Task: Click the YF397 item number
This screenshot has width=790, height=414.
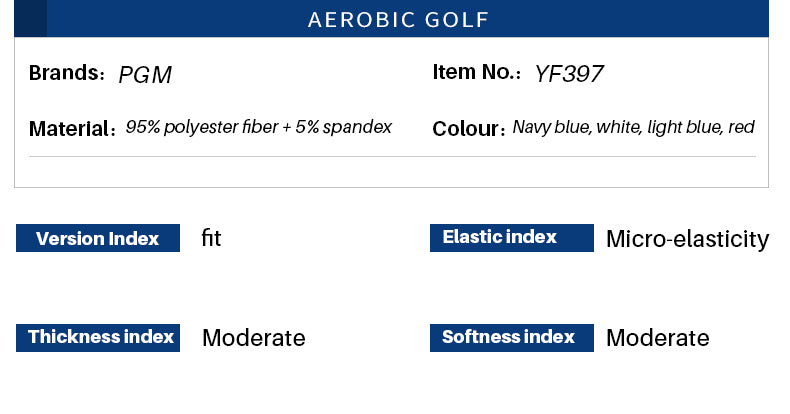Action: tap(569, 74)
